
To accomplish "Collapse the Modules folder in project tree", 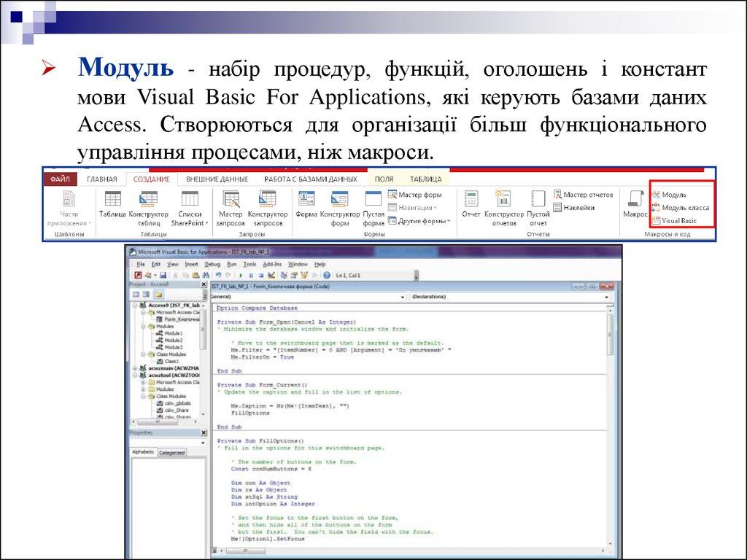I will (143, 326).
